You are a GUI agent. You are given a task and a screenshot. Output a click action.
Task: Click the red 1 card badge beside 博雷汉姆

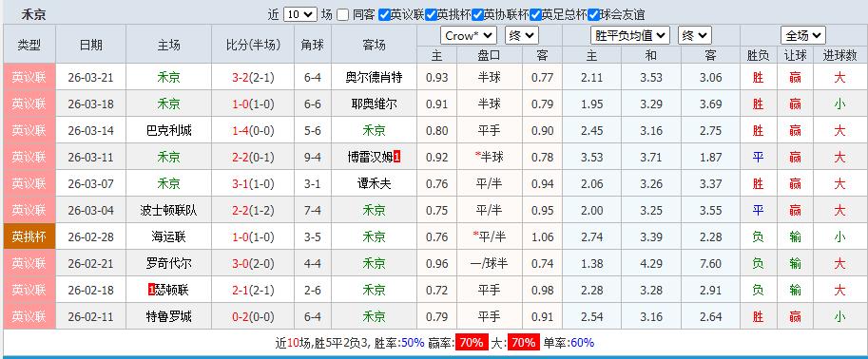point(396,157)
